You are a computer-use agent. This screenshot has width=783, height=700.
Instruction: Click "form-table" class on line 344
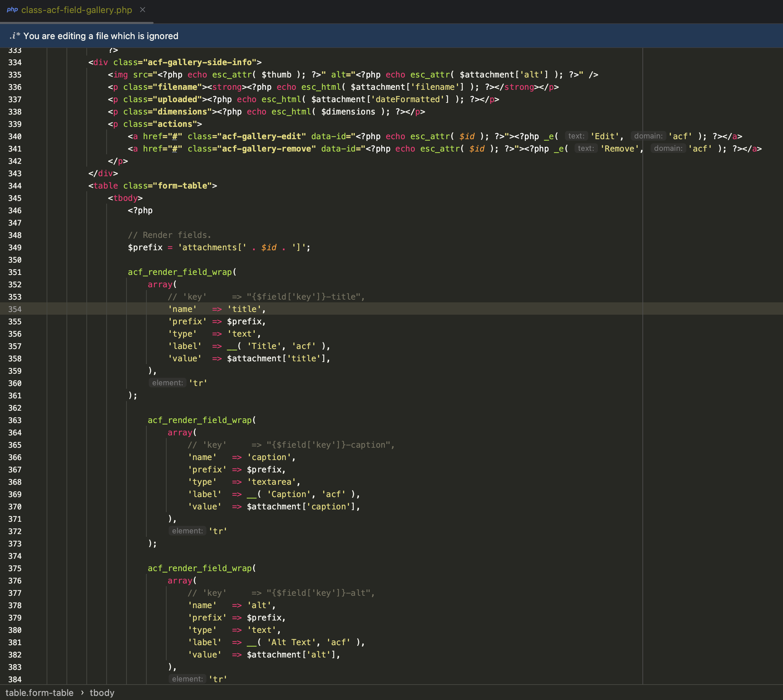[x=183, y=186]
